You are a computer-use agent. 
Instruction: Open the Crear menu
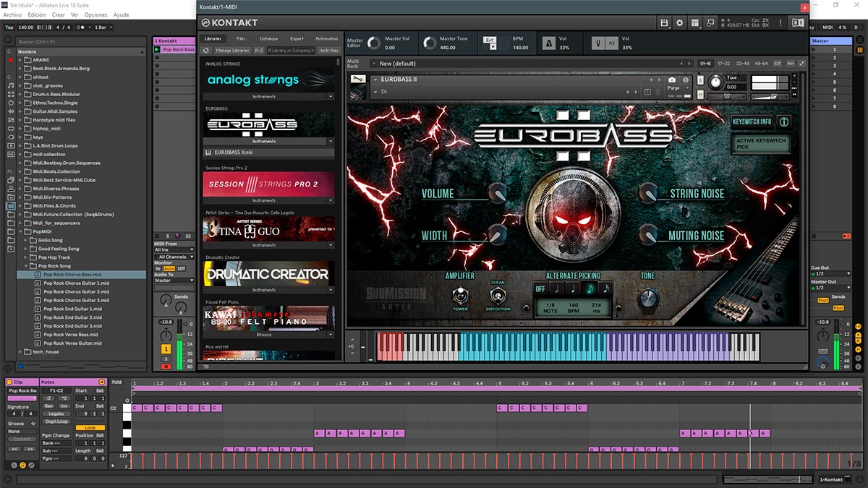(x=59, y=14)
